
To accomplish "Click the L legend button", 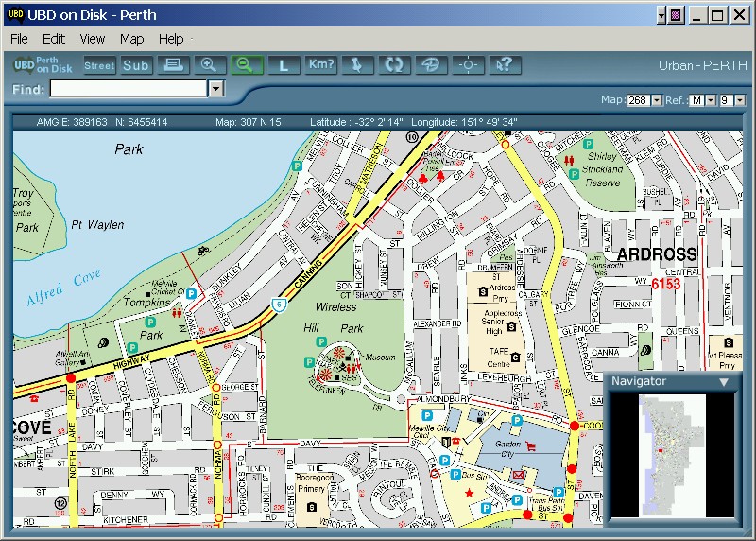I will (x=283, y=65).
